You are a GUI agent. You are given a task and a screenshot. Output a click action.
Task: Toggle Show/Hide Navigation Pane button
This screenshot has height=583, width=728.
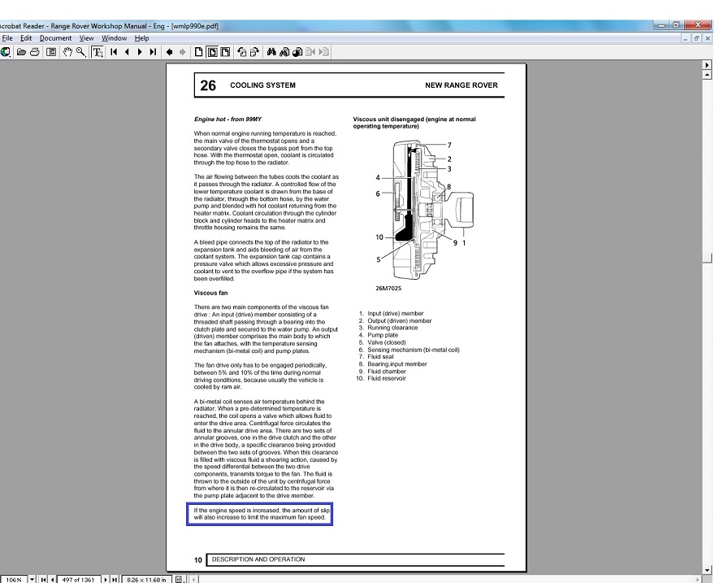point(51,52)
